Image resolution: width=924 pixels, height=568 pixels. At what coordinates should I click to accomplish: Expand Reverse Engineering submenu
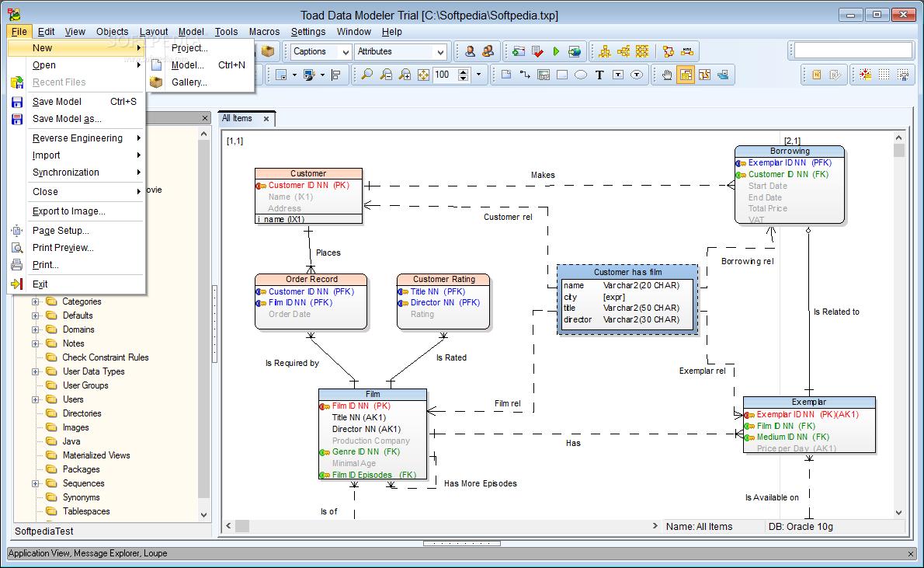pyautogui.click(x=76, y=138)
